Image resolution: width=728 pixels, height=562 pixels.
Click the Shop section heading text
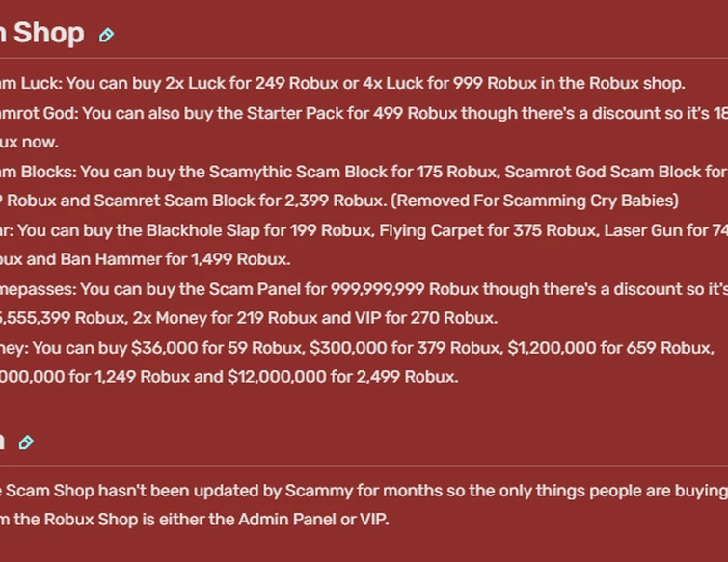(48, 33)
